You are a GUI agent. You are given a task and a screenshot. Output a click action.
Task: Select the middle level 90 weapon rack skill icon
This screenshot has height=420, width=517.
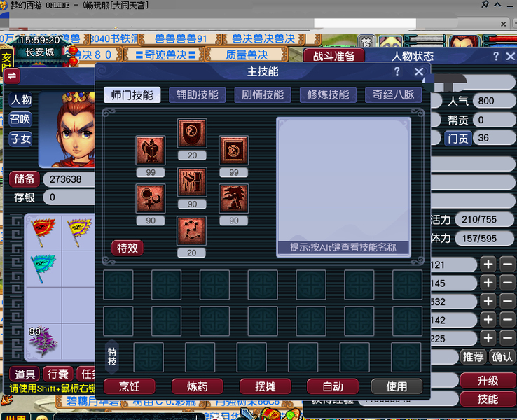[192, 182]
